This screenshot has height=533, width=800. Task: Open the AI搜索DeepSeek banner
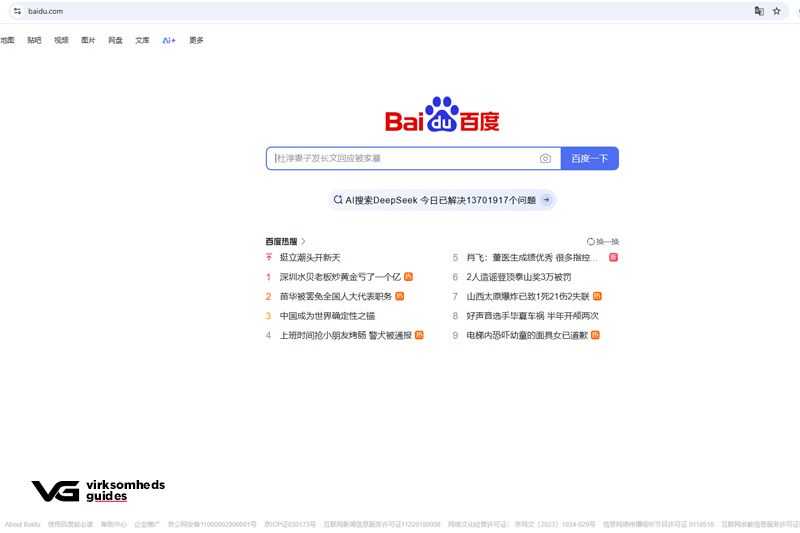click(x=442, y=200)
